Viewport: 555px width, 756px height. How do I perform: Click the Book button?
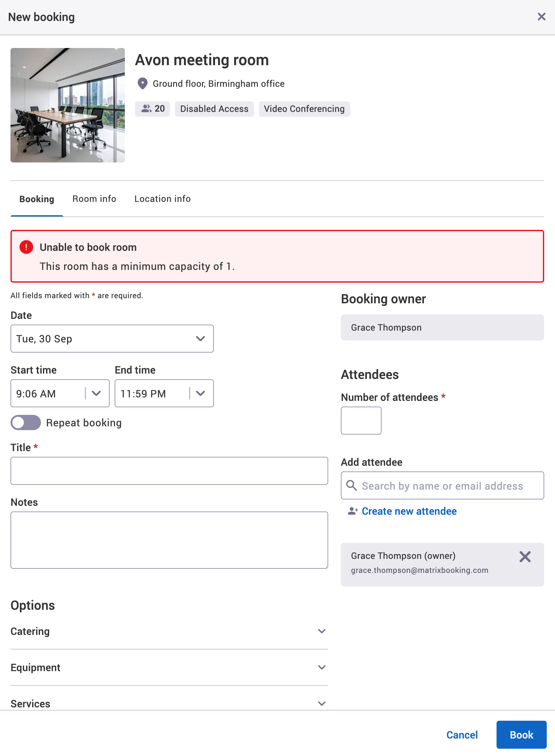(521, 734)
